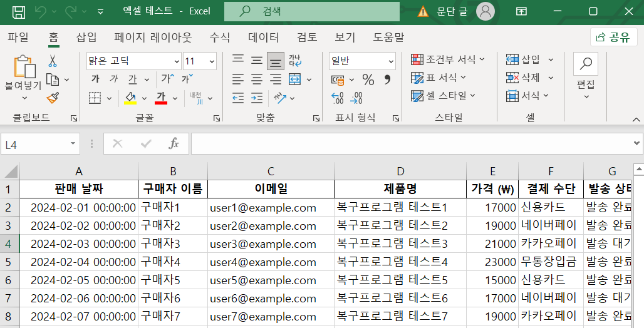
Task: Click the user account avatar icon
Action: pos(485,11)
